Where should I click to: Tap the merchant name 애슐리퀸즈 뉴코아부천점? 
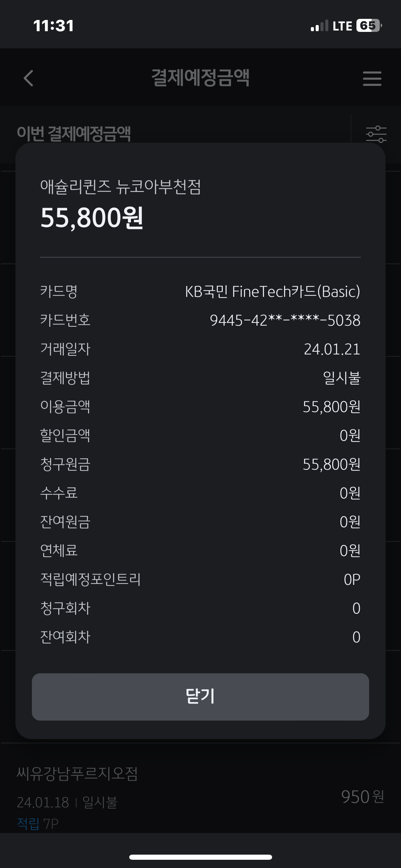click(x=120, y=187)
